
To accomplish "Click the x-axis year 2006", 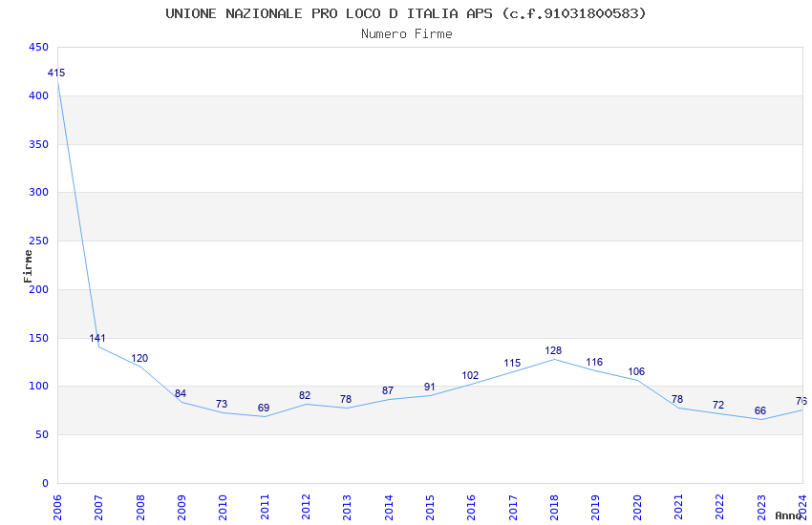I will [x=57, y=508].
